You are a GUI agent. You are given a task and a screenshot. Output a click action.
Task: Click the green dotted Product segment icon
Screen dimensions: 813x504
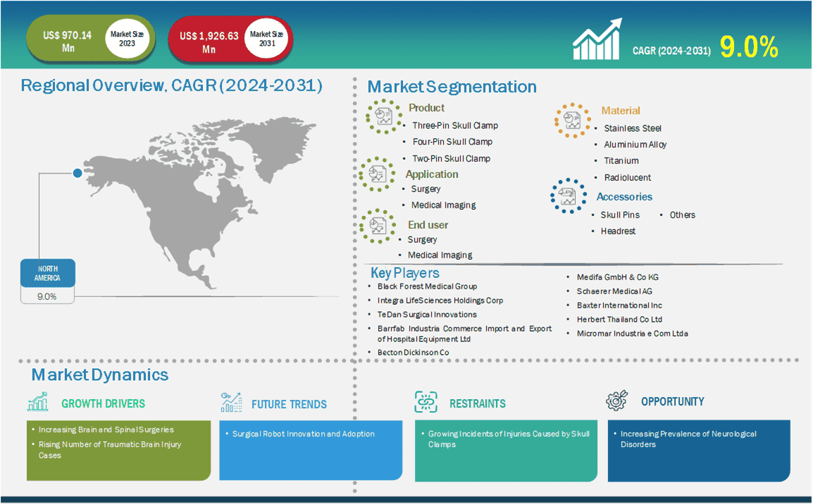pyautogui.click(x=384, y=117)
